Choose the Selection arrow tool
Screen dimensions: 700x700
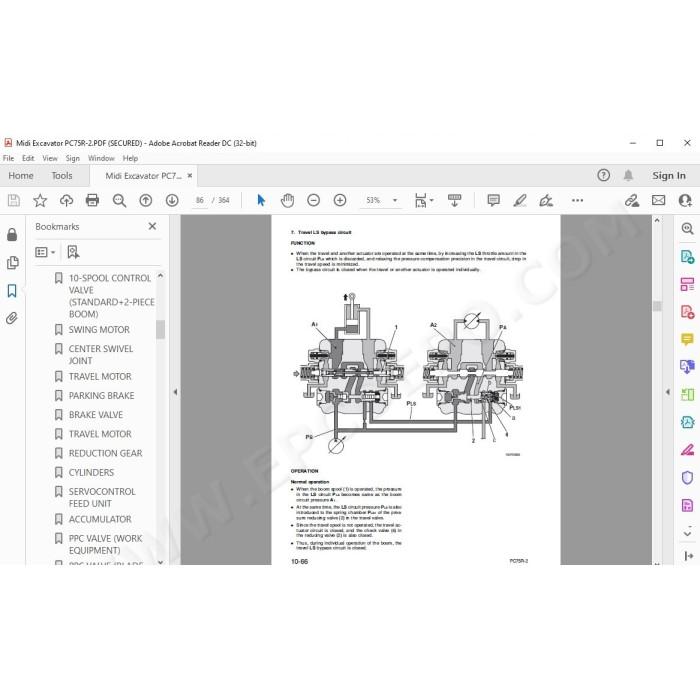[261, 200]
